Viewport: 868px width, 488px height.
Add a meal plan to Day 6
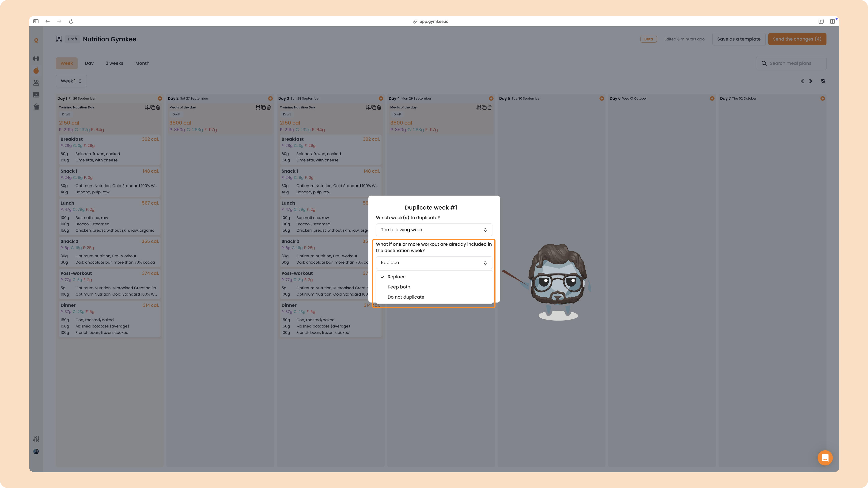[712, 98]
